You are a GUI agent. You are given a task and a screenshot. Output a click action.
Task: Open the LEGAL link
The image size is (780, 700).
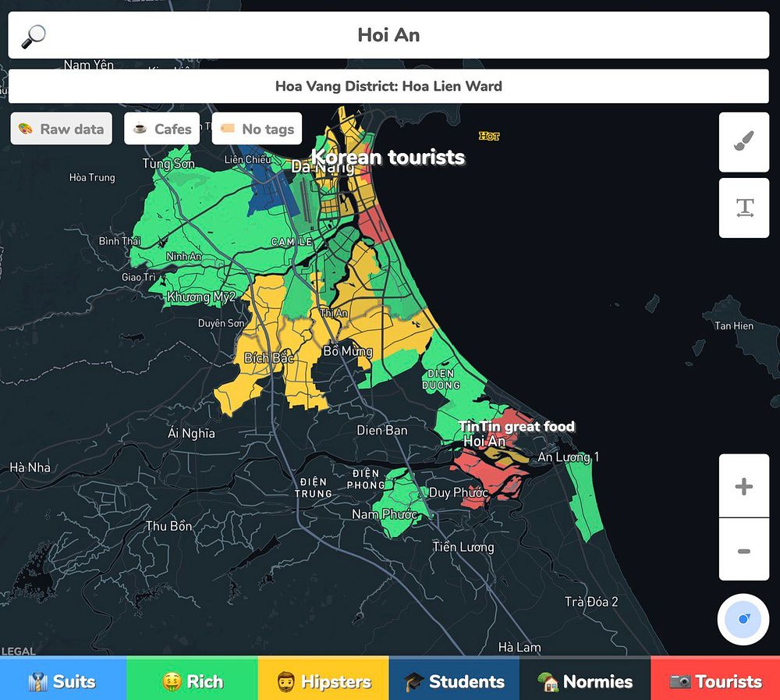coord(19,651)
